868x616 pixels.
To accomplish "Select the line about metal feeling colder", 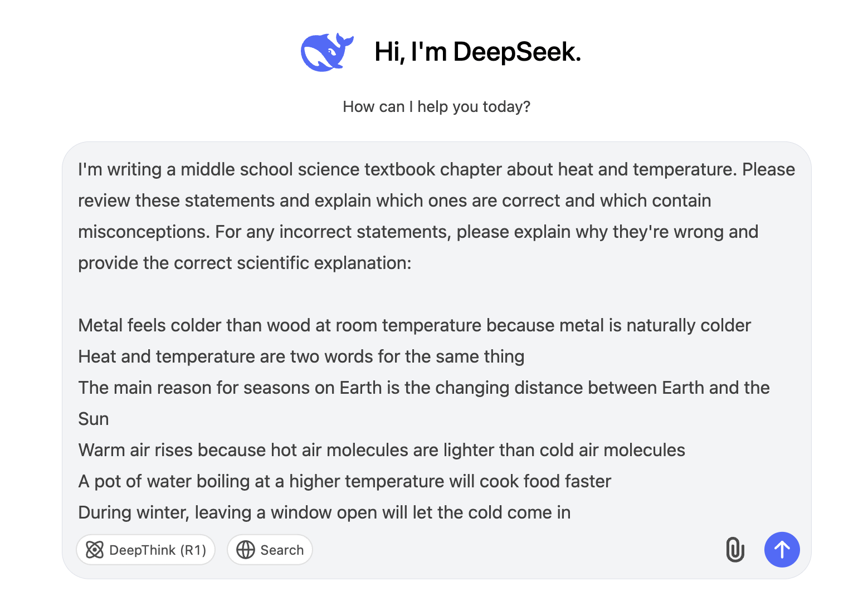I will 414,325.
